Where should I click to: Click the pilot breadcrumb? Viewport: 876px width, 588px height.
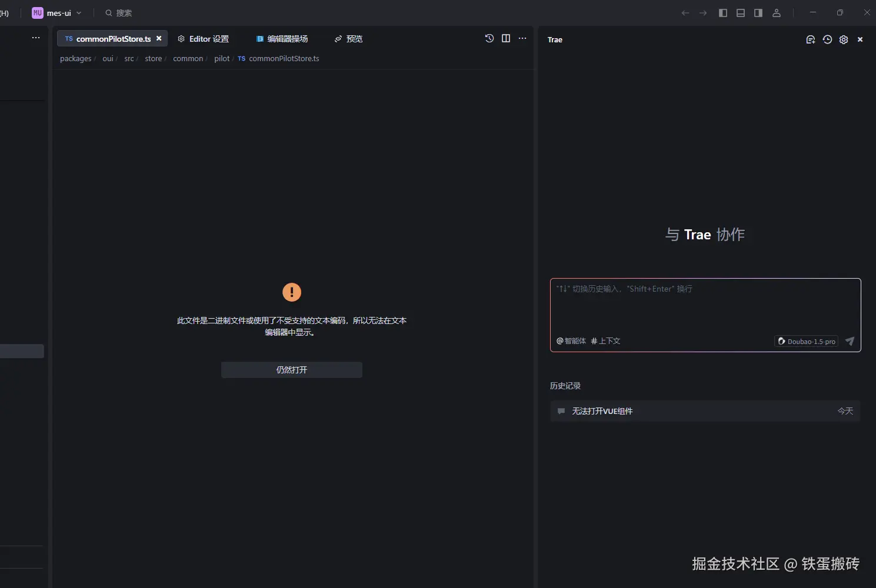222,59
